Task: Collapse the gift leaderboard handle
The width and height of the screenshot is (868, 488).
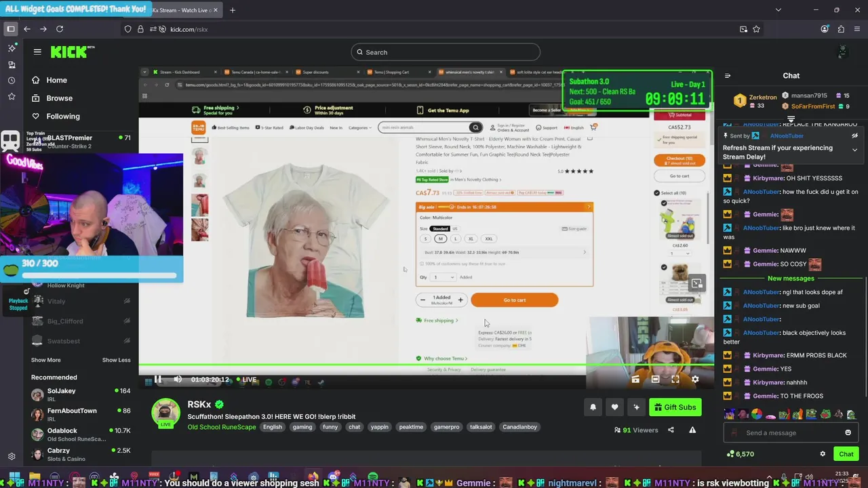Action: (791, 119)
